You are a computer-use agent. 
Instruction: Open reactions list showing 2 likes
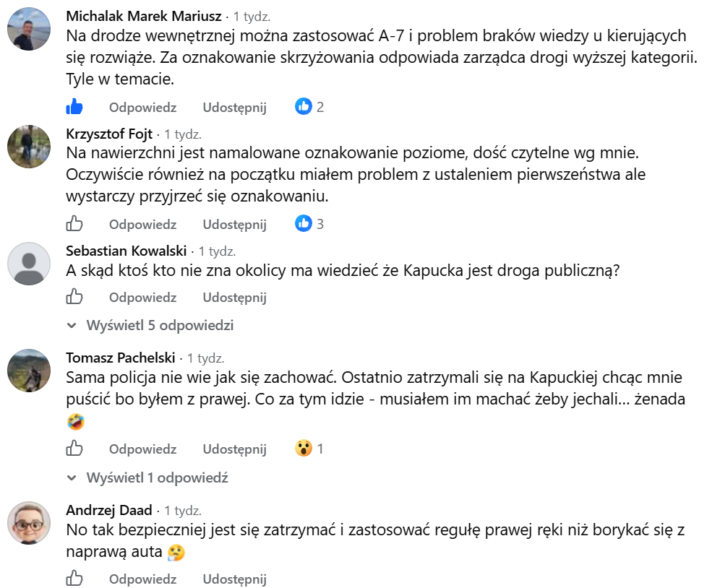[x=309, y=107]
